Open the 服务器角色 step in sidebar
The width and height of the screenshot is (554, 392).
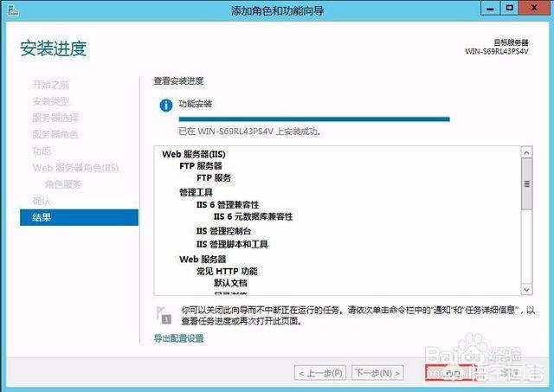(55, 134)
